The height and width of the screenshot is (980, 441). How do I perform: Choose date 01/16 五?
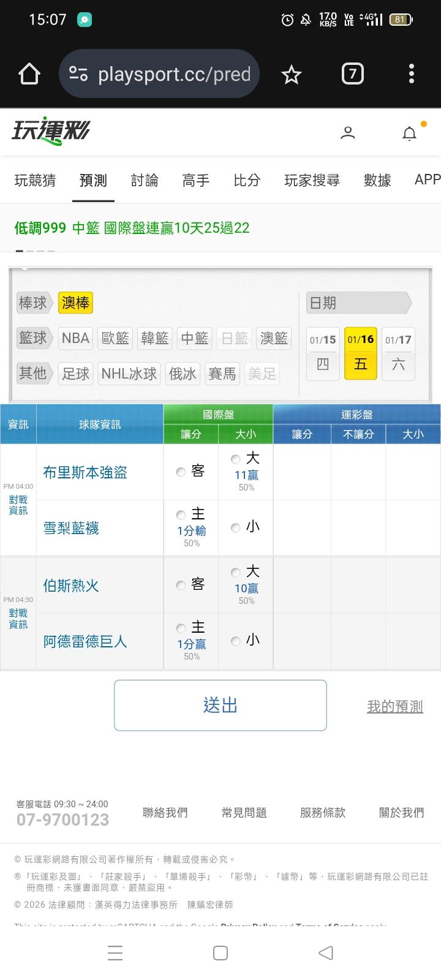[361, 353]
